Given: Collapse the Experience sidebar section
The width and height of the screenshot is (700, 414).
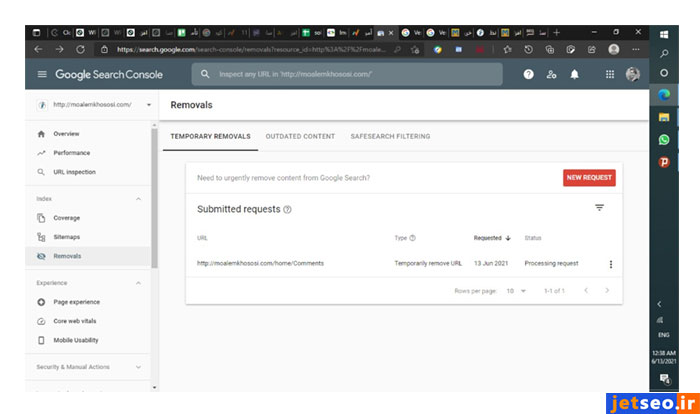Looking at the screenshot, I should coord(138,283).
